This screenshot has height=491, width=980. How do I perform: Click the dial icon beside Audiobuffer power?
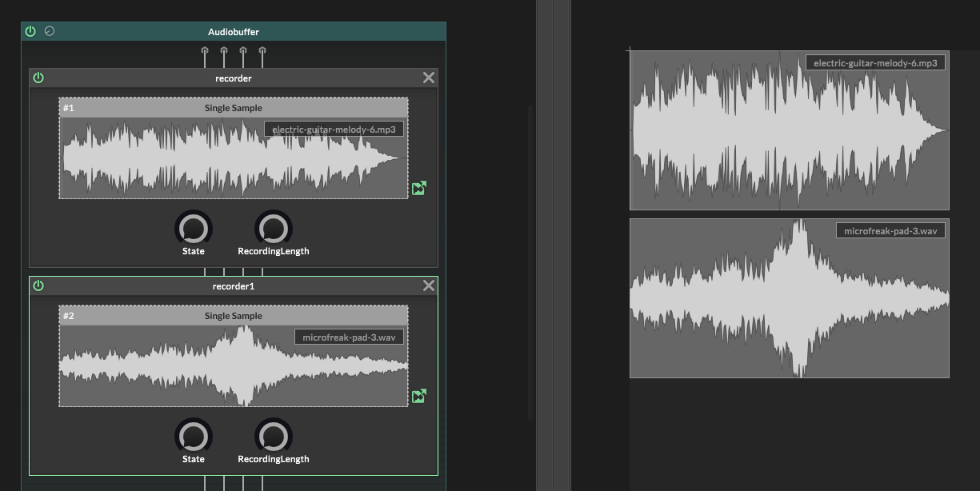[50, 31]
